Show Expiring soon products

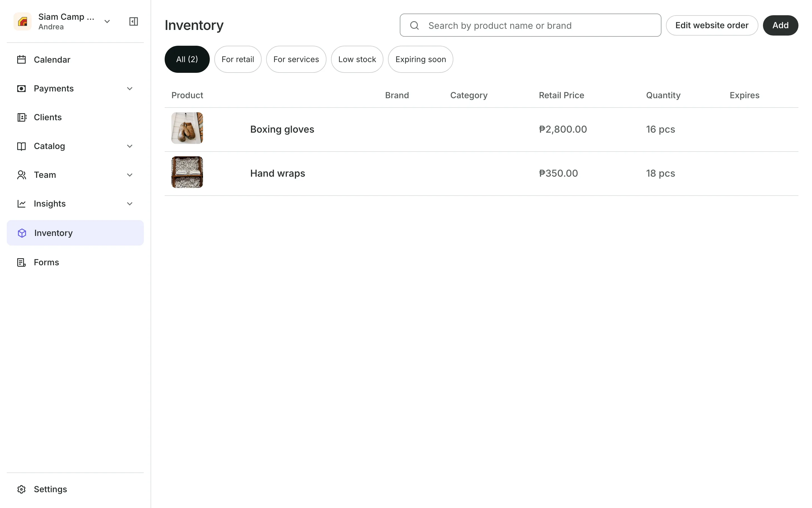[420, 59]
